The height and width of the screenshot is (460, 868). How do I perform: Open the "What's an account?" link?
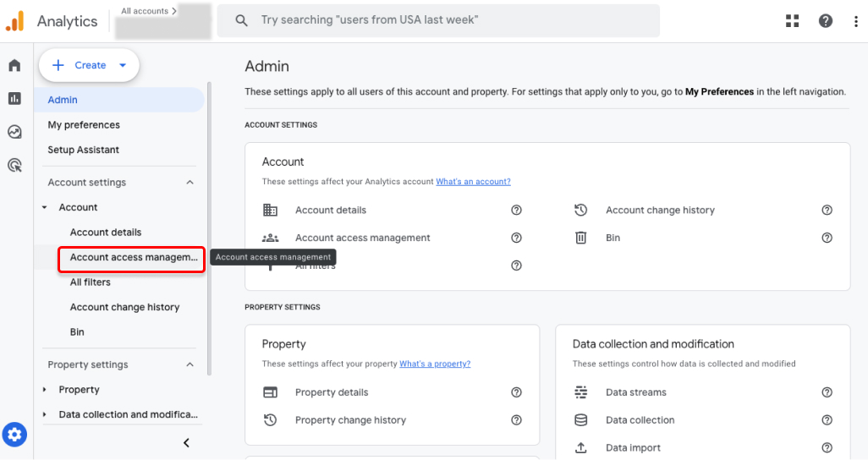click(473, 182)
